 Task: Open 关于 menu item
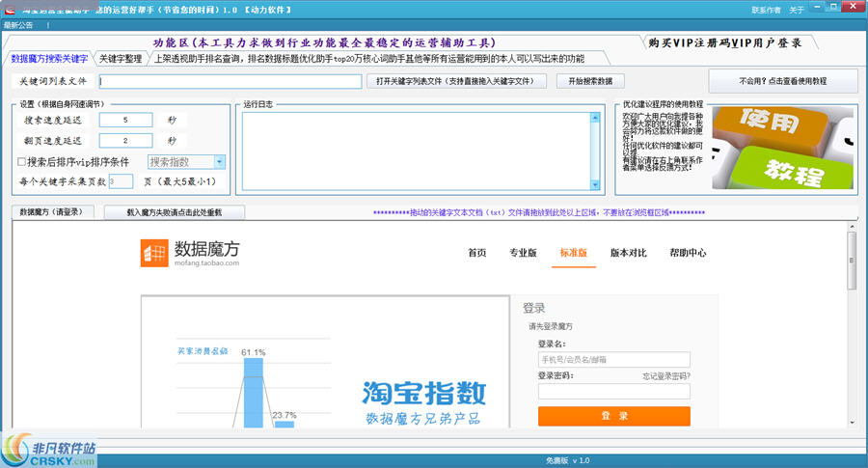[796, 10]
